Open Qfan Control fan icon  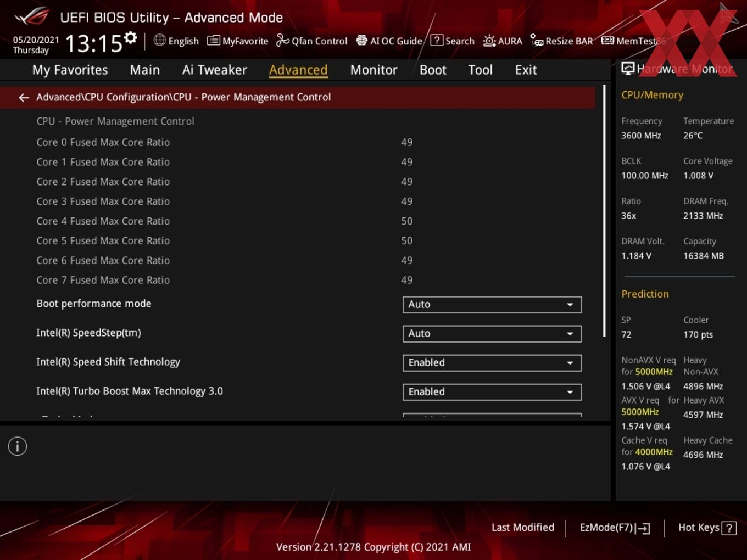[x=282, y=40]
